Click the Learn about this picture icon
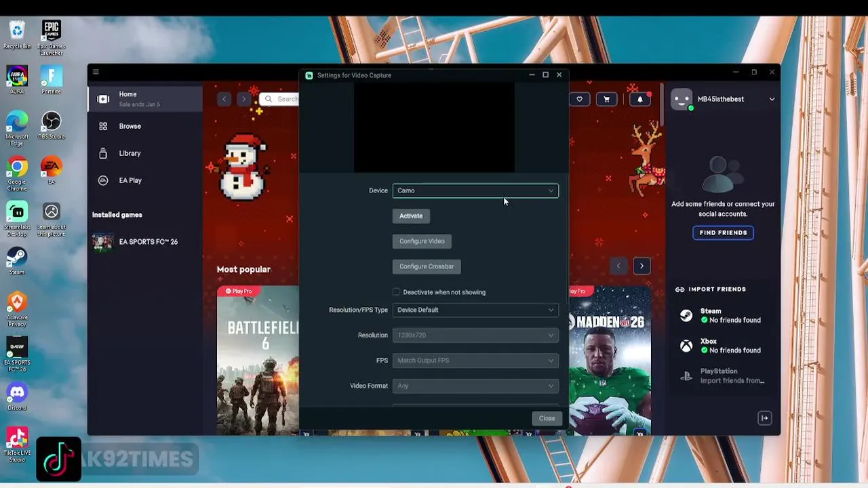The height and width of the screenshot is (488, 868). pyautogui.click(x=51, y=220)
